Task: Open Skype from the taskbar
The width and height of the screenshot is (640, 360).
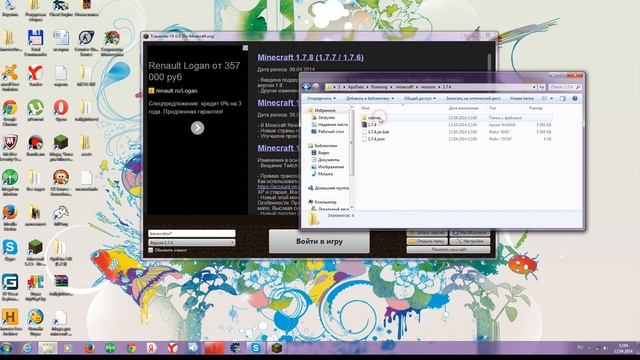Action: (256, 348)
